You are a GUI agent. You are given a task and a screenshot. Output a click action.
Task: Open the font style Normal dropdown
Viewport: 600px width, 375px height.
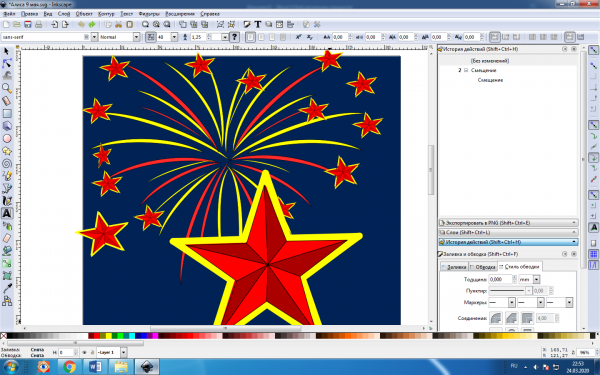[x=136, y=37]
